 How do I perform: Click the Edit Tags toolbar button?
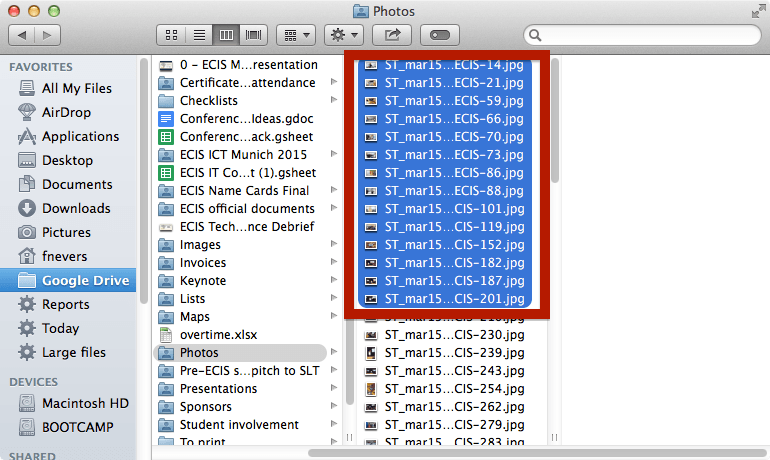439,35
